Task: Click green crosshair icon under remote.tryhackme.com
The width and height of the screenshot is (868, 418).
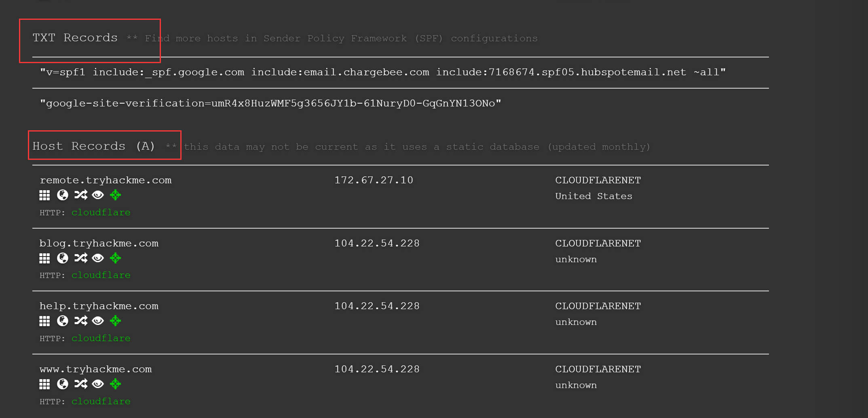Action: coord(116,195)
